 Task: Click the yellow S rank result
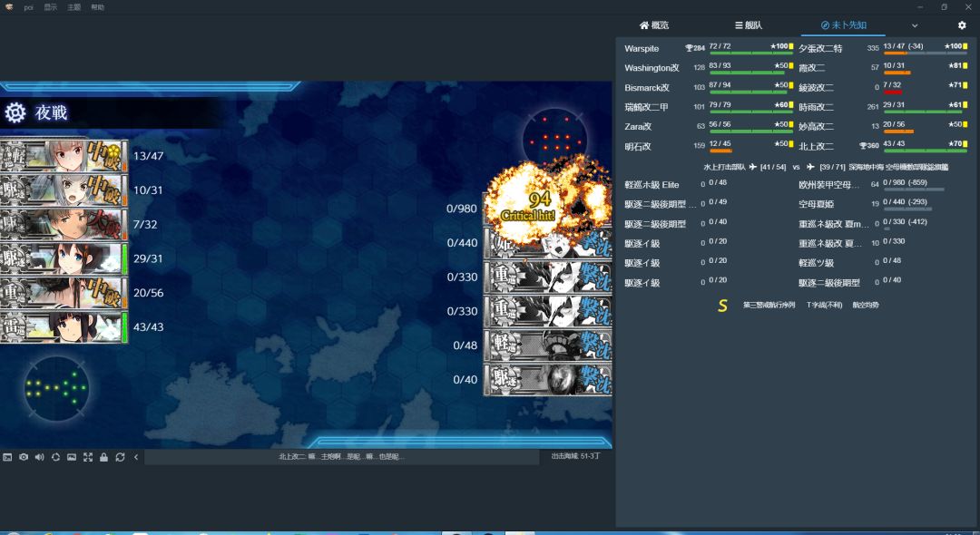coord(722,306)
